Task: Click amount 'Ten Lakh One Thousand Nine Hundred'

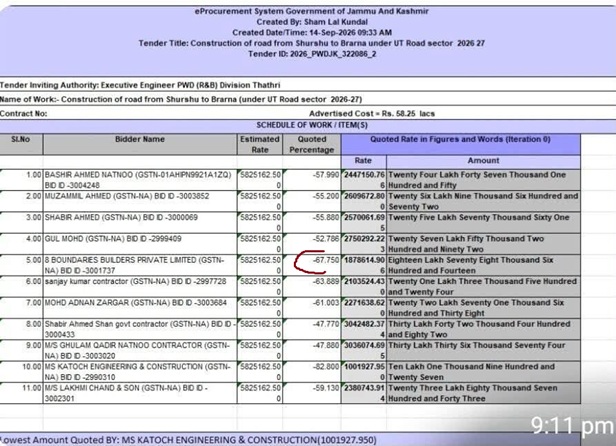Action: point(483,372)
